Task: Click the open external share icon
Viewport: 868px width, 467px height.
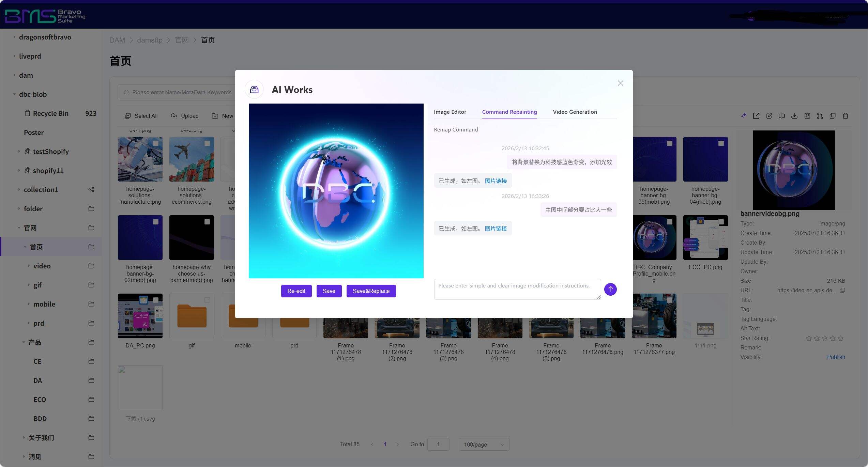Action: [756, 116]
